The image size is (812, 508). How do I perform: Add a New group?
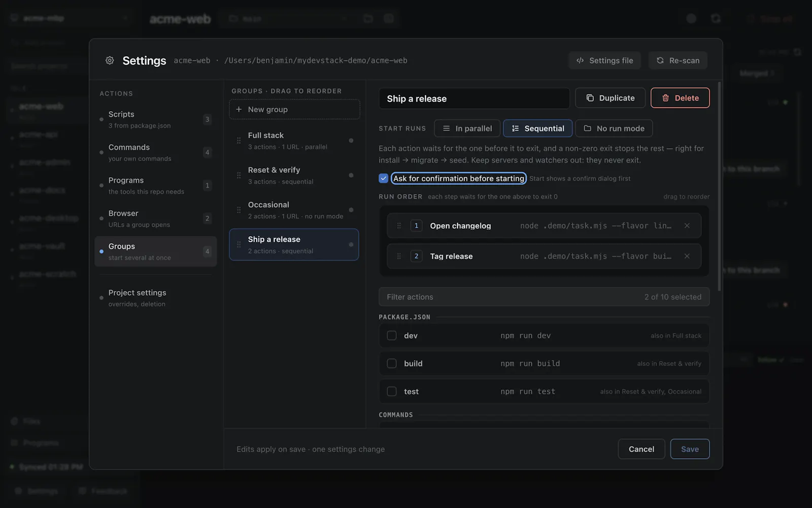(294, 109)
